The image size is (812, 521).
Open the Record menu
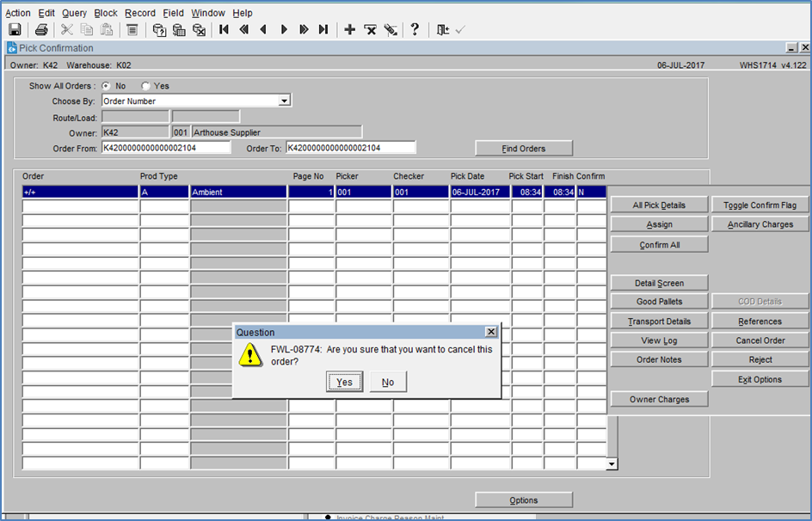click(140, 13)
